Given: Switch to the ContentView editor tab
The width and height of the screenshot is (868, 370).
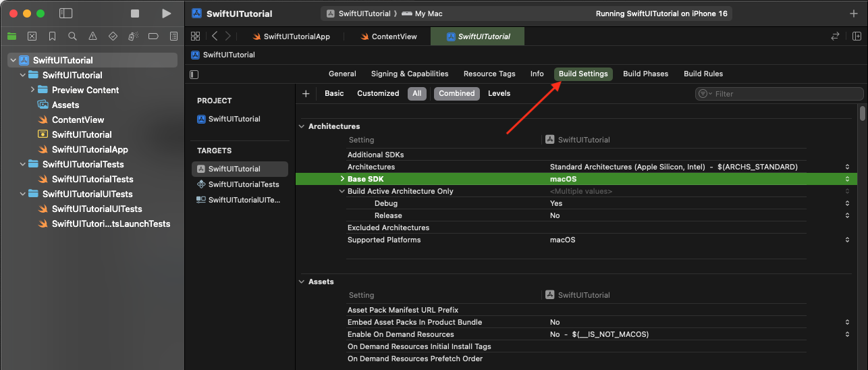Looking at the screenshot, I should pos(389,36).
